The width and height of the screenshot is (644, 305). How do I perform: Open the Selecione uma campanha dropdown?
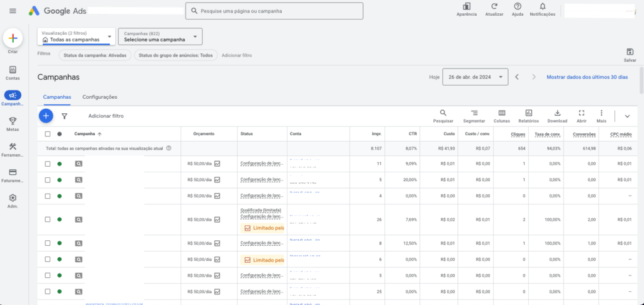pyautogui.click(x=160, y=36)
